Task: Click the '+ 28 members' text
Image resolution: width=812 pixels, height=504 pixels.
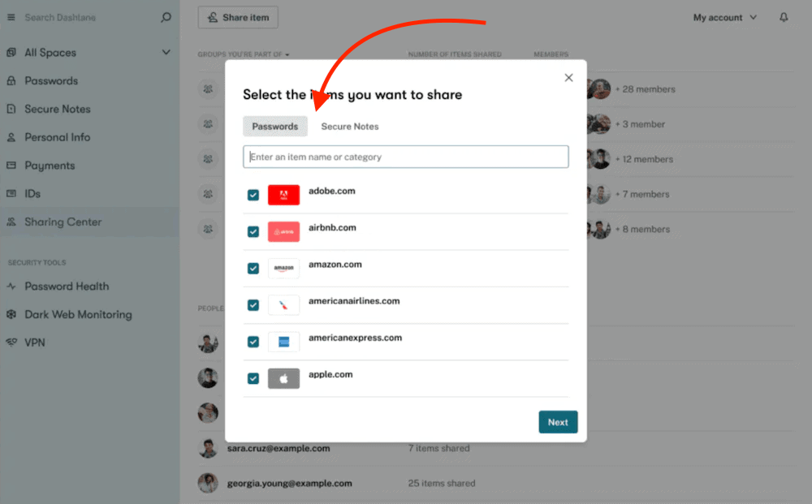Action: (x=646, y=89)
